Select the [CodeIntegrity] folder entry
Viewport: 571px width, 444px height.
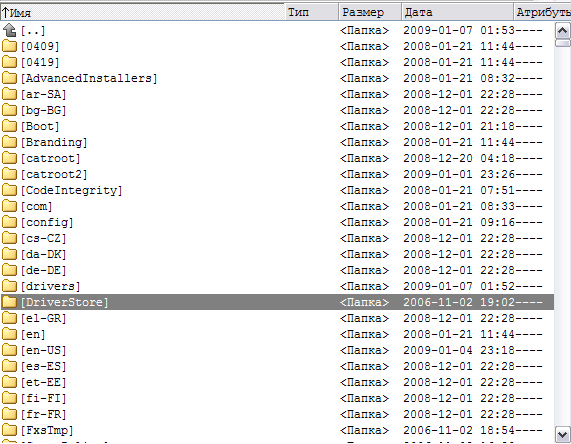277,190
